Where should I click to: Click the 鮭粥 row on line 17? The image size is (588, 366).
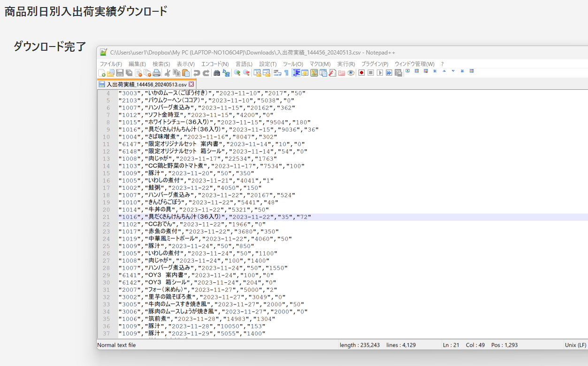pos(190,187)
